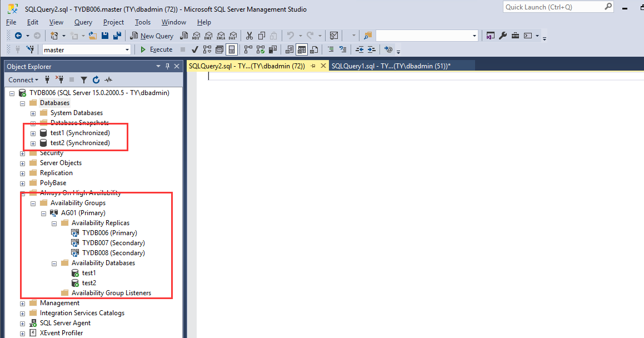Open the Project menu
The height and width of the screenshot is (338, 644).
point(113,22)
